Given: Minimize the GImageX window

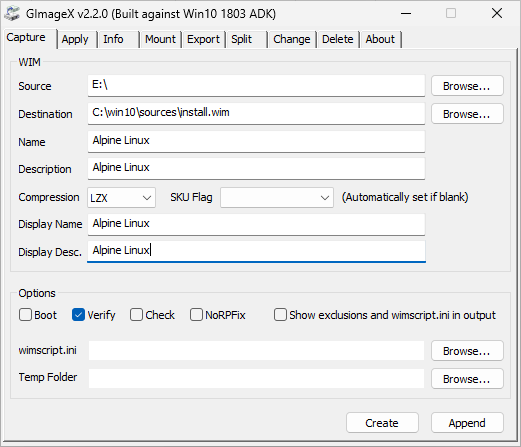Looking at the screenshot, I should coord(406,14).
